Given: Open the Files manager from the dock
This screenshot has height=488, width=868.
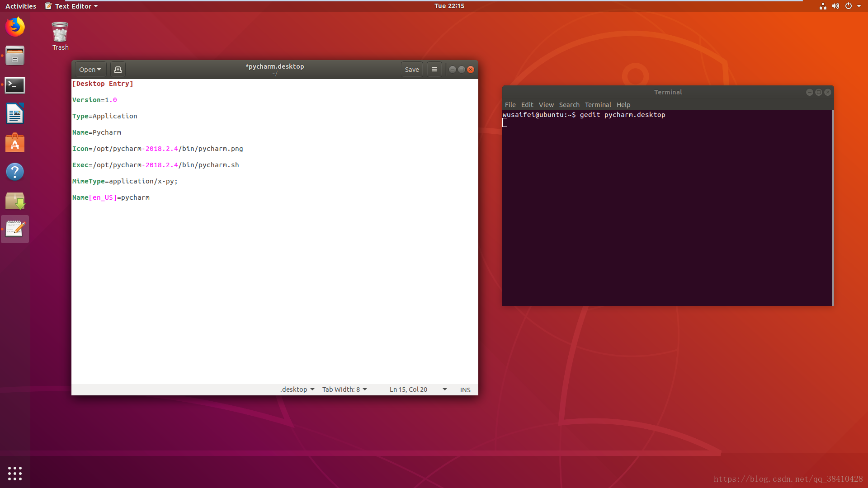Looking at the screenshot, I should [15, 56].
